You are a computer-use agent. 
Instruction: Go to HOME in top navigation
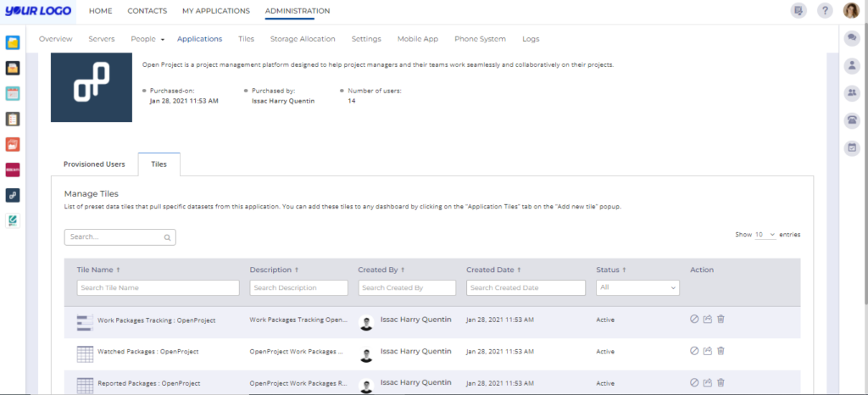100,10
